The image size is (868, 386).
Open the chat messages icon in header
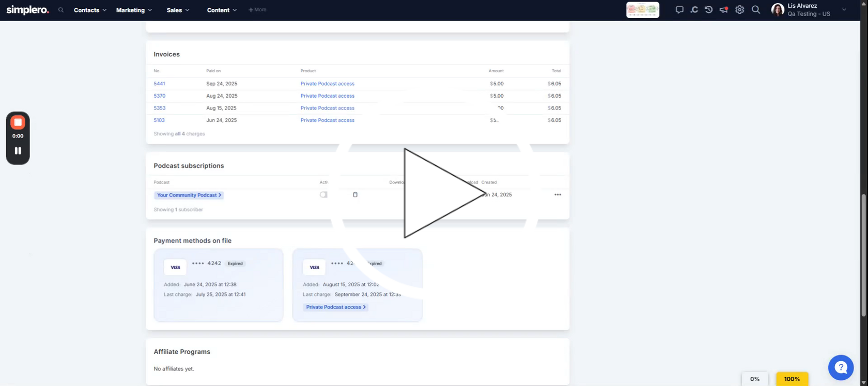(679, 10)
